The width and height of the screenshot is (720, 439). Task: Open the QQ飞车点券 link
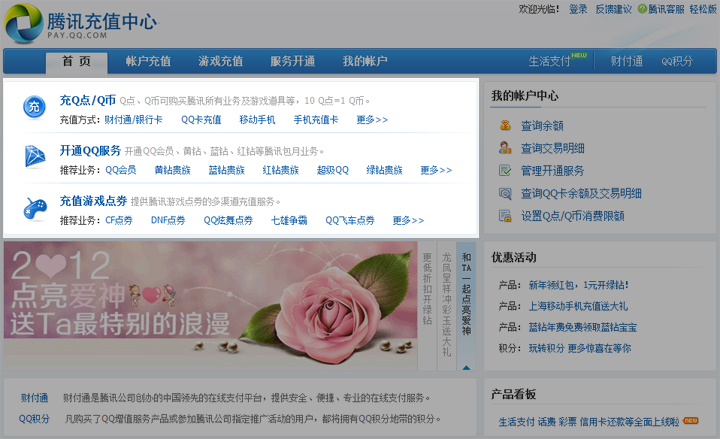tap(350, 220)
